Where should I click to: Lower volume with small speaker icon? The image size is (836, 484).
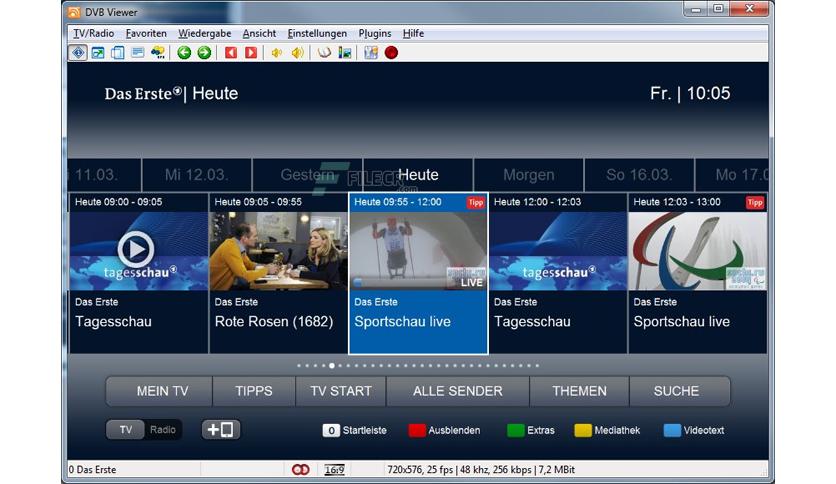(276, 53)
